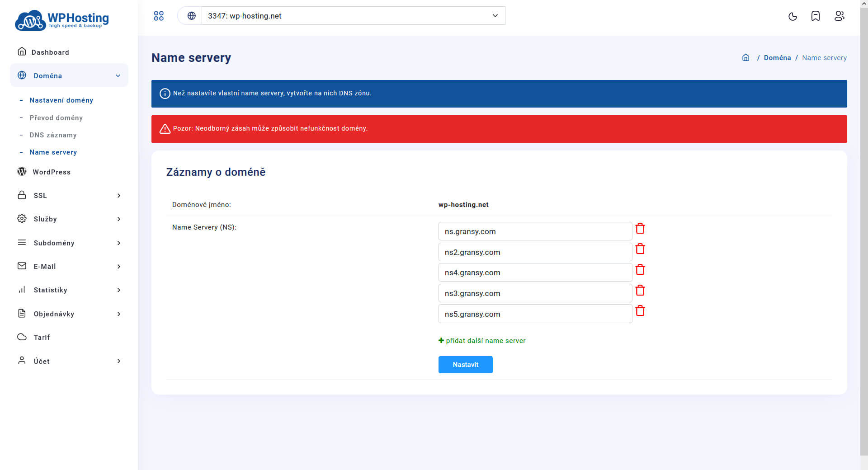Click the info icon in blue banner
The height and width of the screenshot is (470, 868).
point(165,94)
